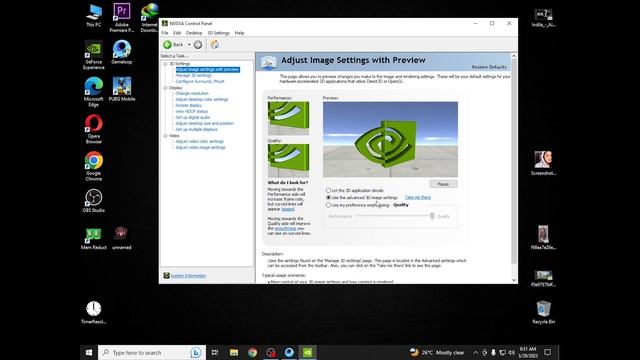
Task: Open Google Chrome desktop icon
Action: point(93,166)
